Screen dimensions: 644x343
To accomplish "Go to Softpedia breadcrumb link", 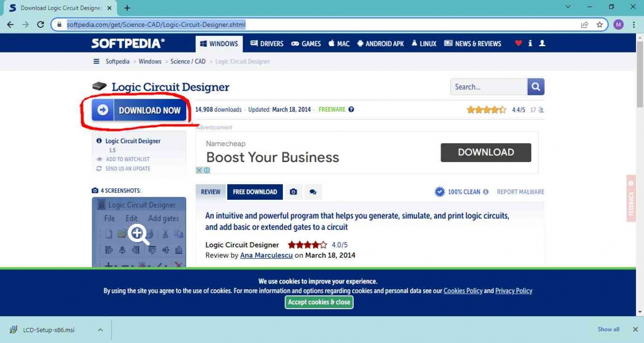I will (118, 62).
